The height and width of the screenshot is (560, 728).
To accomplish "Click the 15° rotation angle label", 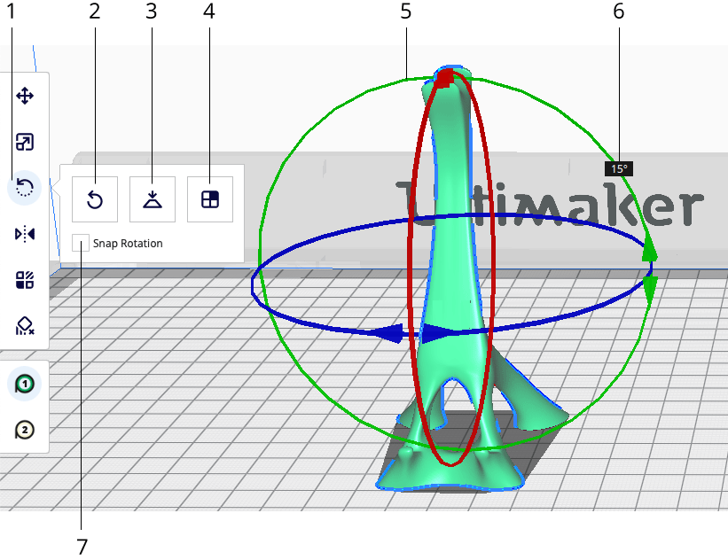I will point(618,168).
